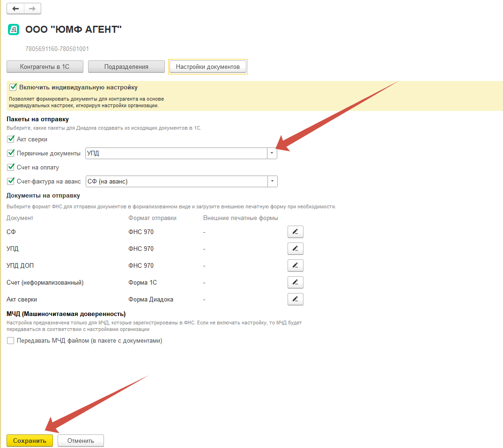
Task: Edit the Акт сверки document format
Action: click(295, 299)
